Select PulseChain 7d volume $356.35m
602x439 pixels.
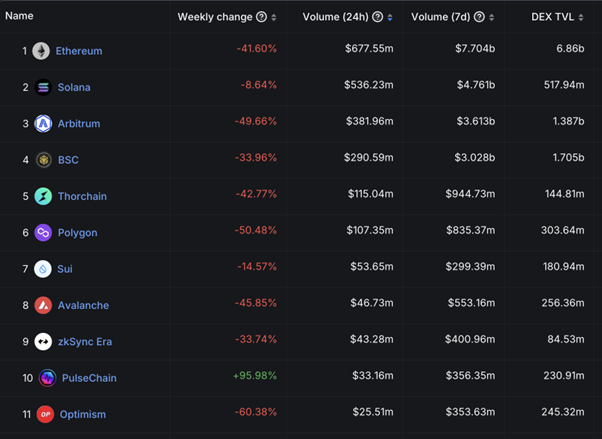tap(470, 376)
